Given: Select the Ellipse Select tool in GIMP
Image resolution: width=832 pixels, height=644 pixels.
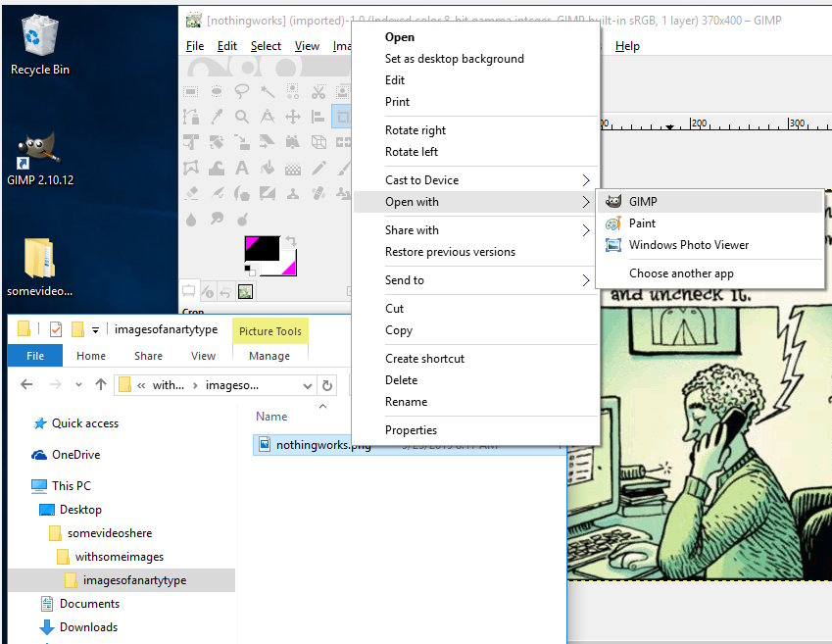Looking at the screenshot, I should coord(217,92).
